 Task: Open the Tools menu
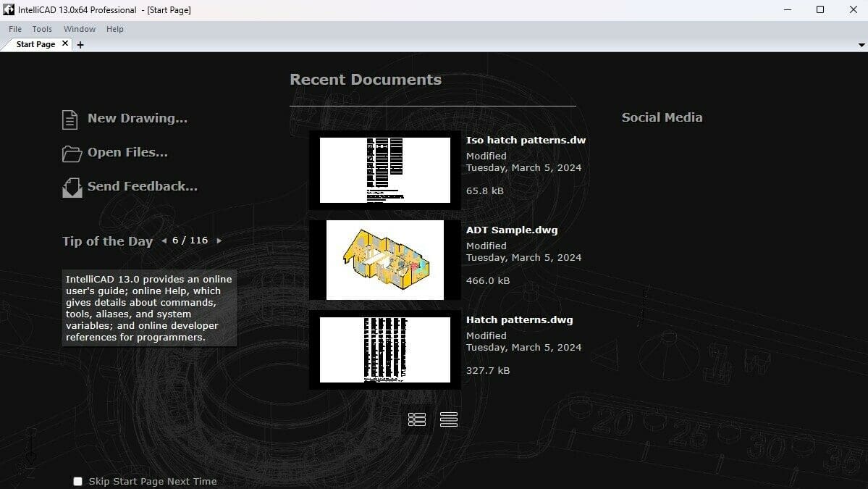click(x=42, y=29)
